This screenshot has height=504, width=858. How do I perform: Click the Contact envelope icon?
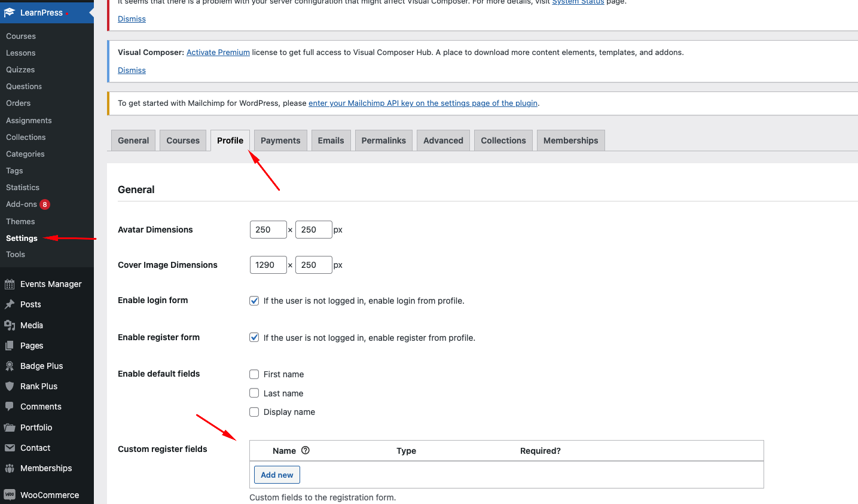10,448
